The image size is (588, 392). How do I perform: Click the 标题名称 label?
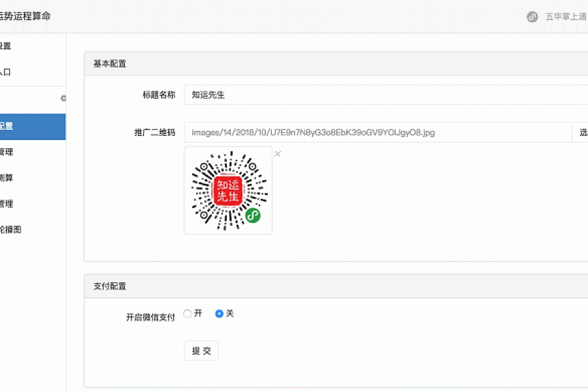point(159,95)
